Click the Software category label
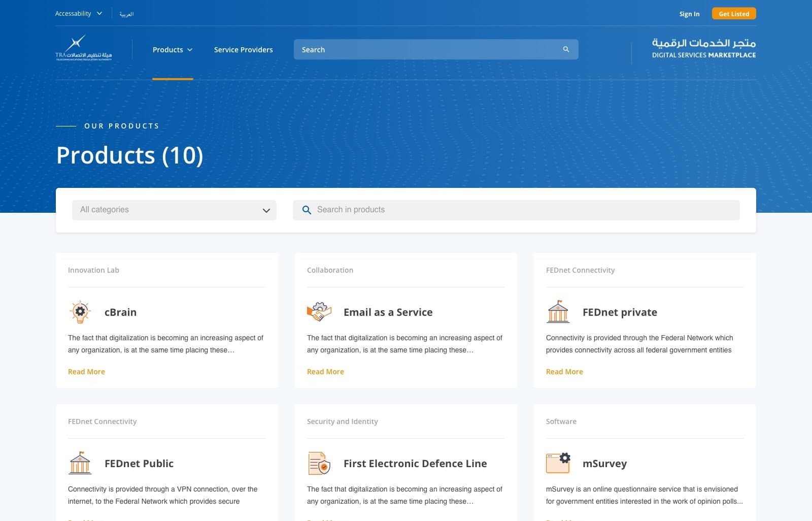 [561, 421]
